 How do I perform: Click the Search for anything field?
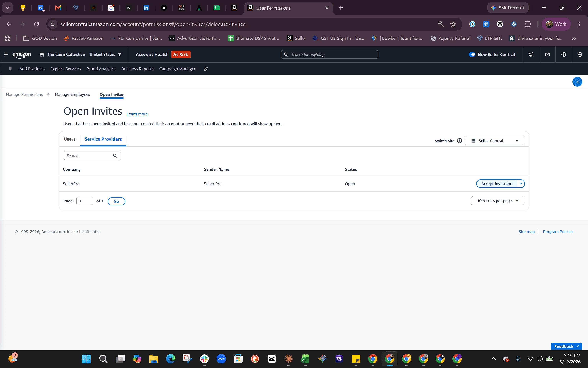click(329, 54)
